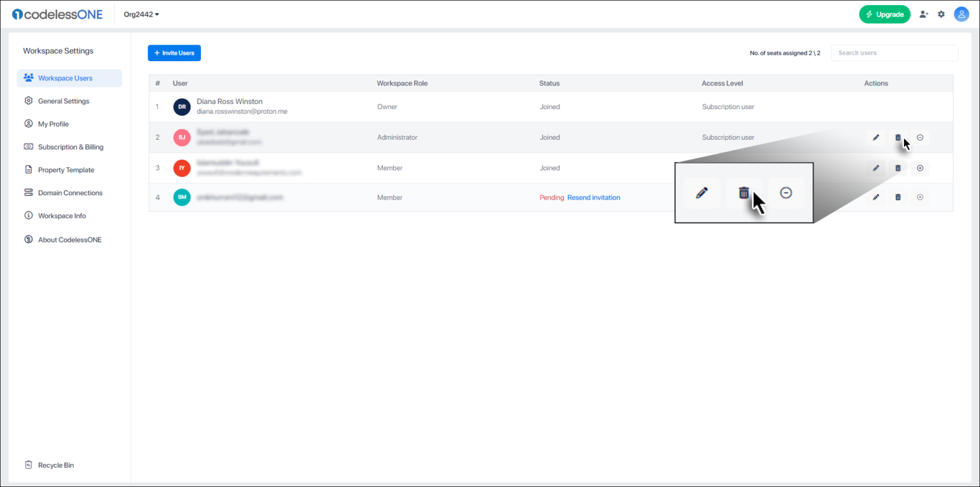Click the Property Template document icon
The height and width of the screenshot is (487, 980).
pyautogui.click(x=28, y=169)
